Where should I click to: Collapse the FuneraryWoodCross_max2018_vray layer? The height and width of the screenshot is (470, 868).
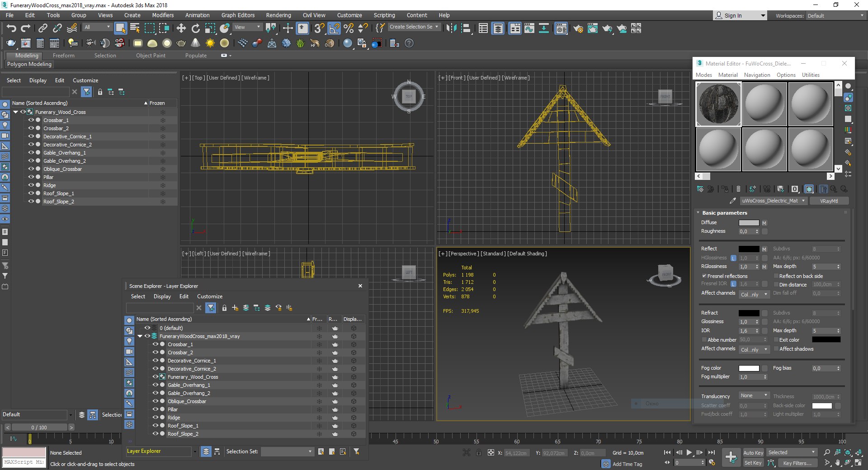140,336
